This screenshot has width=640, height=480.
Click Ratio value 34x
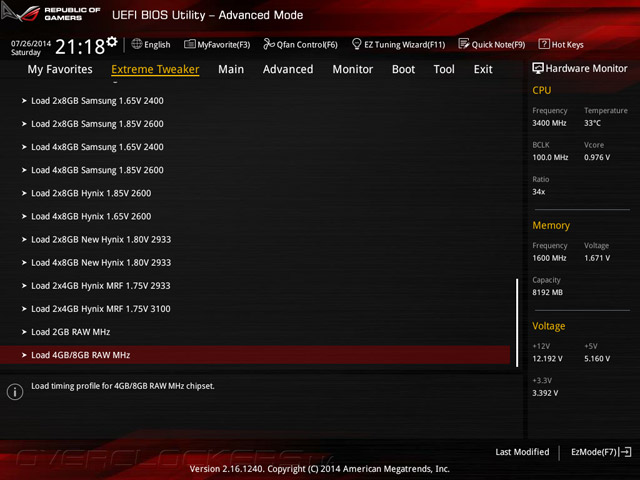point(538,191)
